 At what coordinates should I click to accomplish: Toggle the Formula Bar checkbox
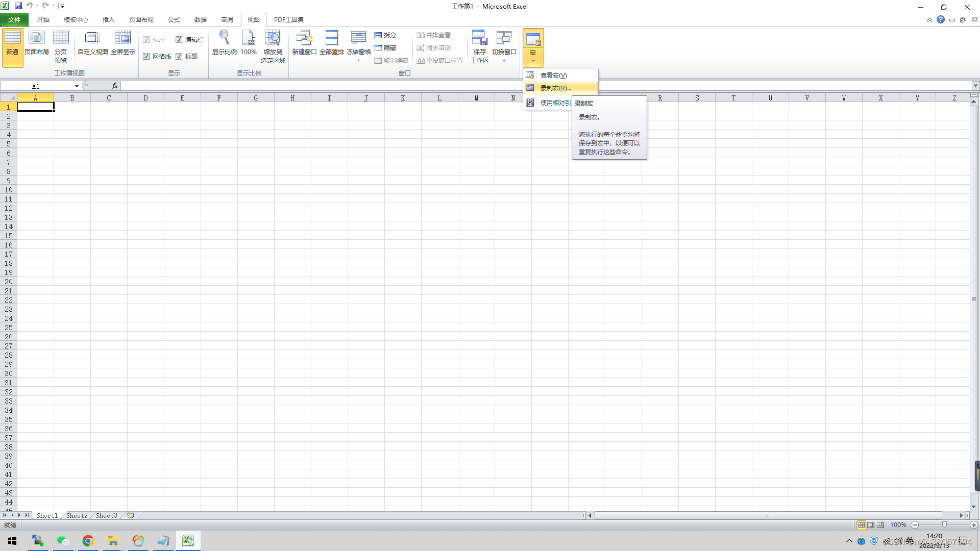[x=179, y=40]
